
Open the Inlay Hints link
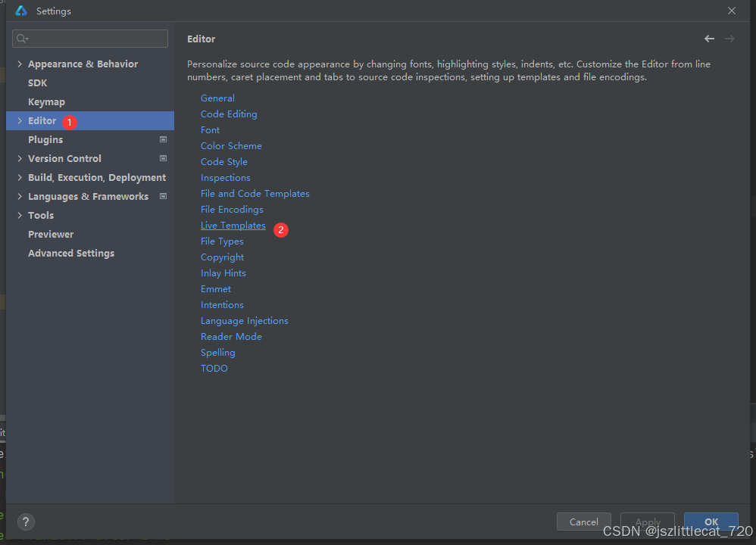[223, 273]
